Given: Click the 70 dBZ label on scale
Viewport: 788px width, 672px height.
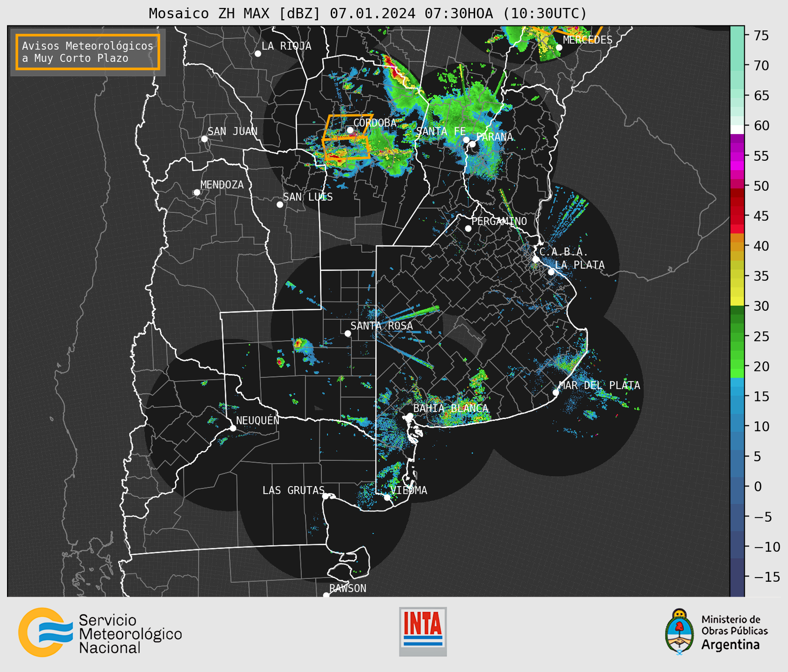Looking at the screenshot, I should (760, 65).
